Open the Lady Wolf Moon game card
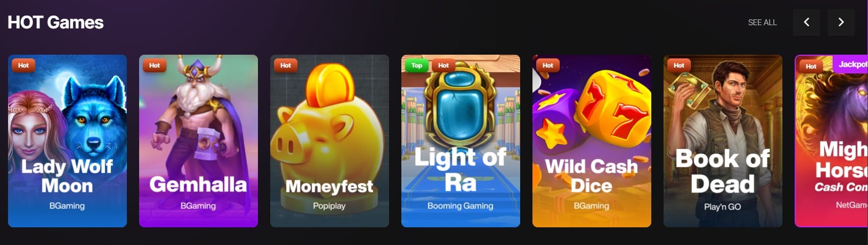 click(x=67, y=141)
